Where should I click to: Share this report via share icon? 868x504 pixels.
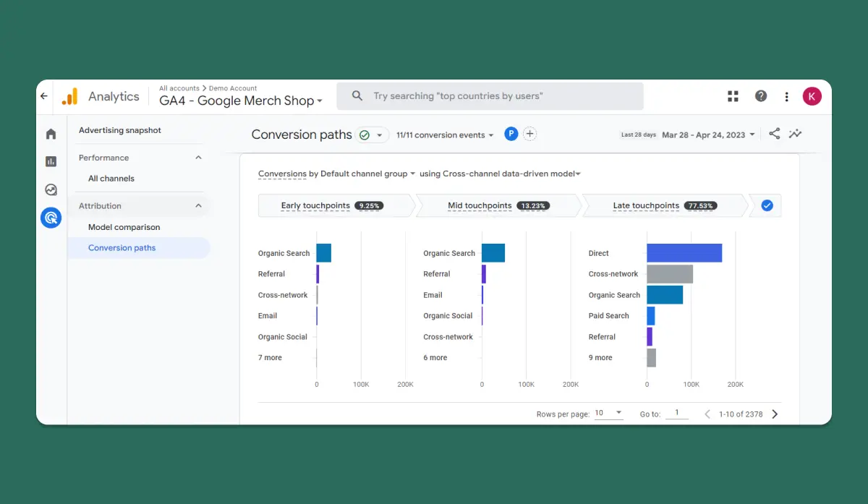[x=774, y=134]
